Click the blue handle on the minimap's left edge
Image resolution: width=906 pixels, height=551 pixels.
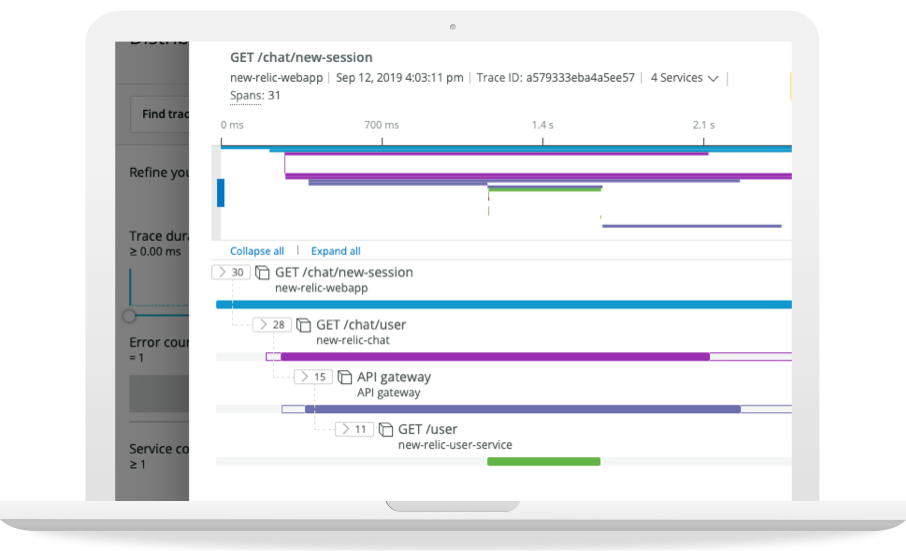221,193
